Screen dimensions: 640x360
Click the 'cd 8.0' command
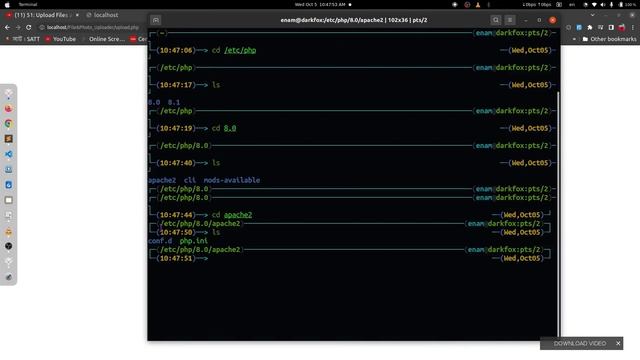coord(224,128)
